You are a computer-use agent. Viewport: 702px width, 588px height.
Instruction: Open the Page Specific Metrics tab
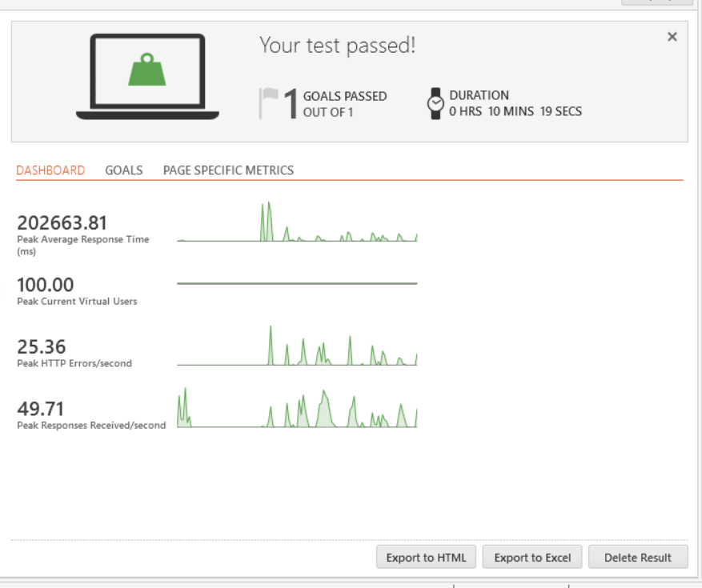[228, 170]
